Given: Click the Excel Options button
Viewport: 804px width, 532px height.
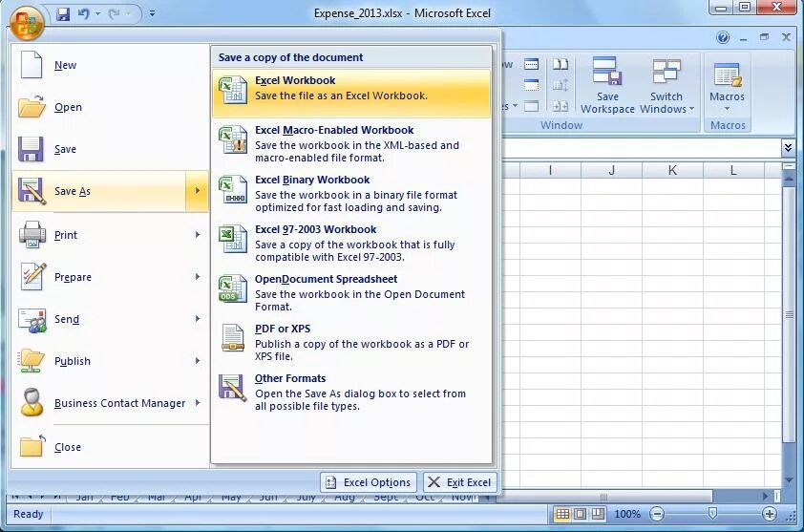Looking at the screenshot, I should coord(369,482).
